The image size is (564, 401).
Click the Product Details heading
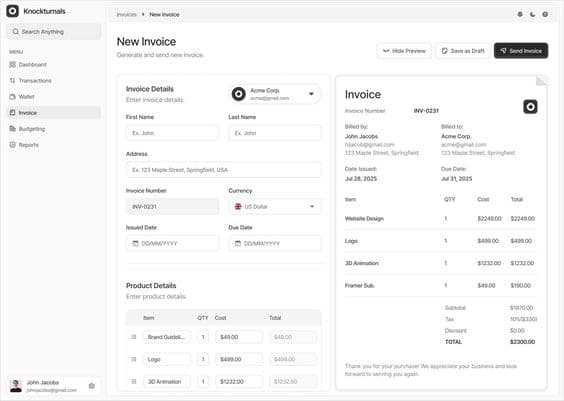pos(151,286)
